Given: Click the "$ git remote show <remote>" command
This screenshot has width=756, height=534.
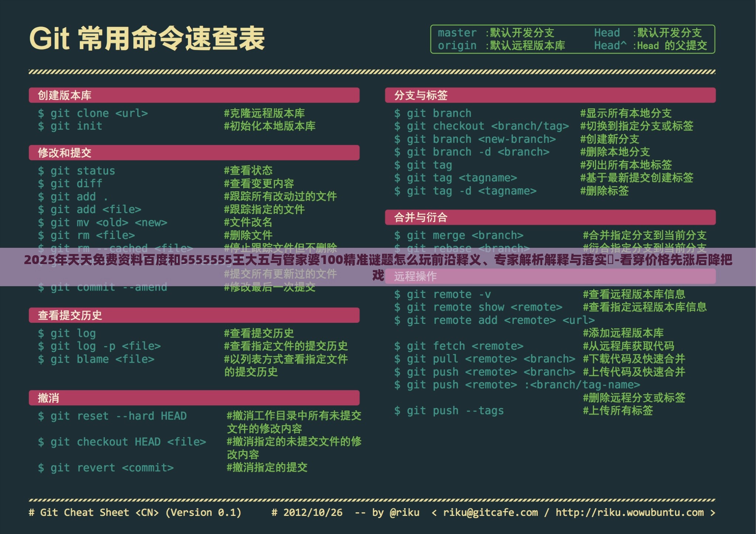Looking at the screenshot, I should (478, 307).
